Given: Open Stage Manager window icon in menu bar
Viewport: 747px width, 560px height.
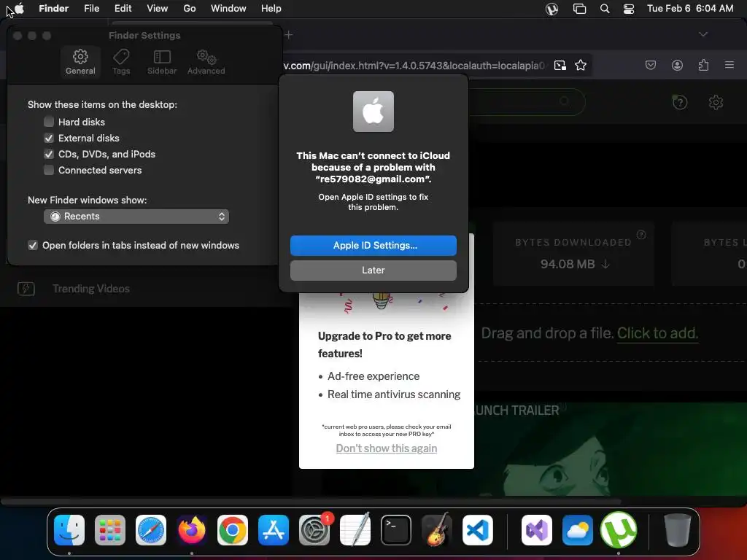Looking at the screenshot, I should (x=579, y=9).
